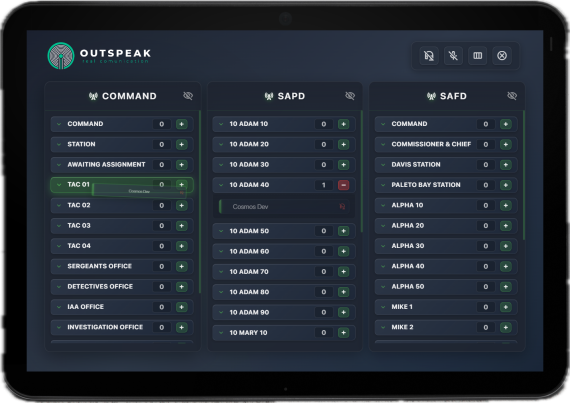Select the TAC 01 channel row
Screen dimensions: 570x403
coord(122,185)
